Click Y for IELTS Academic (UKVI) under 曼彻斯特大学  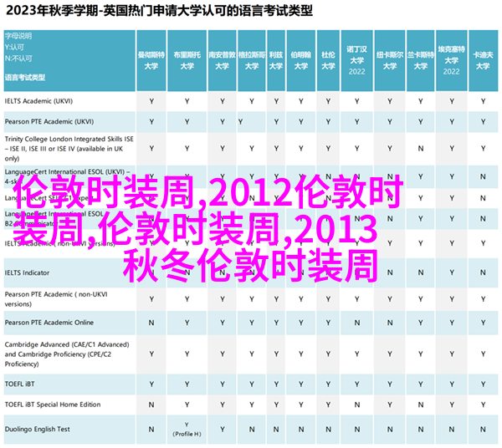coord(151,101)
